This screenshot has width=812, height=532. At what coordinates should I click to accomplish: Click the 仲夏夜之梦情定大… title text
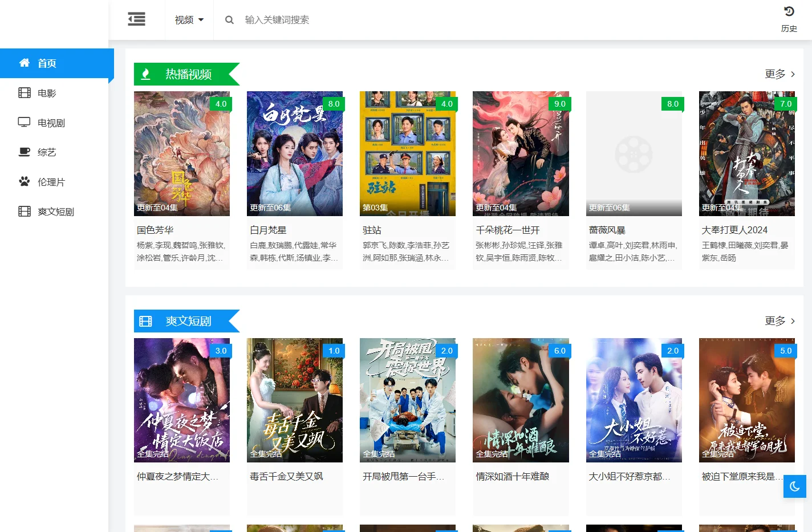point(177,476)
